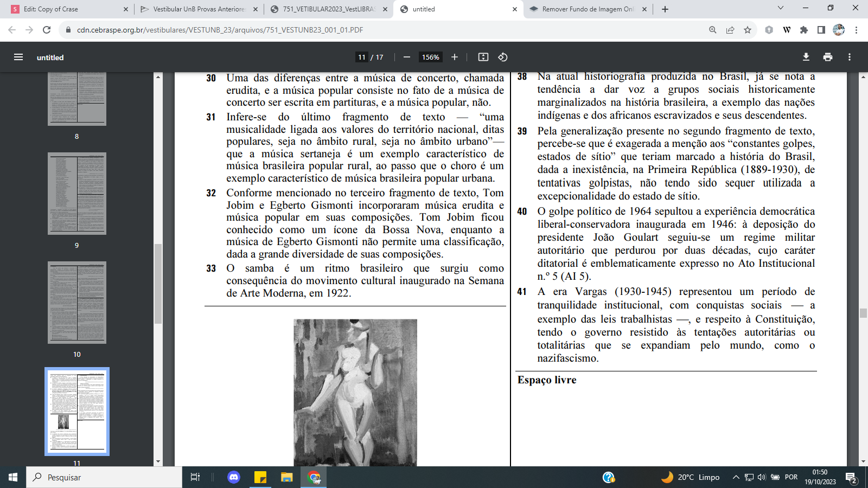
Task: Go back to previous page in browser
Action: [x=12, y=30]
